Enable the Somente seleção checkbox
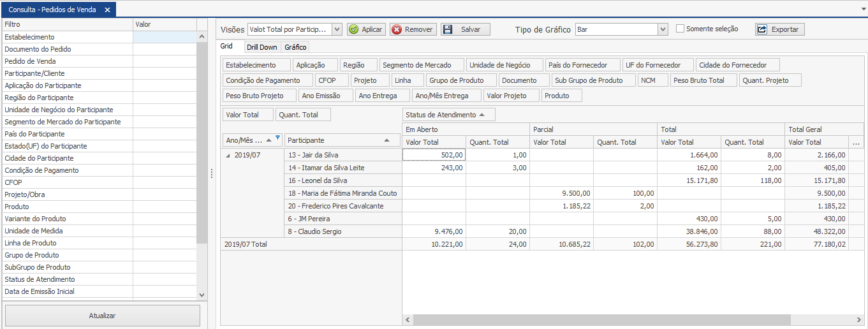The image size is (868, 329). pyautogui.click(x=680, y=29)
